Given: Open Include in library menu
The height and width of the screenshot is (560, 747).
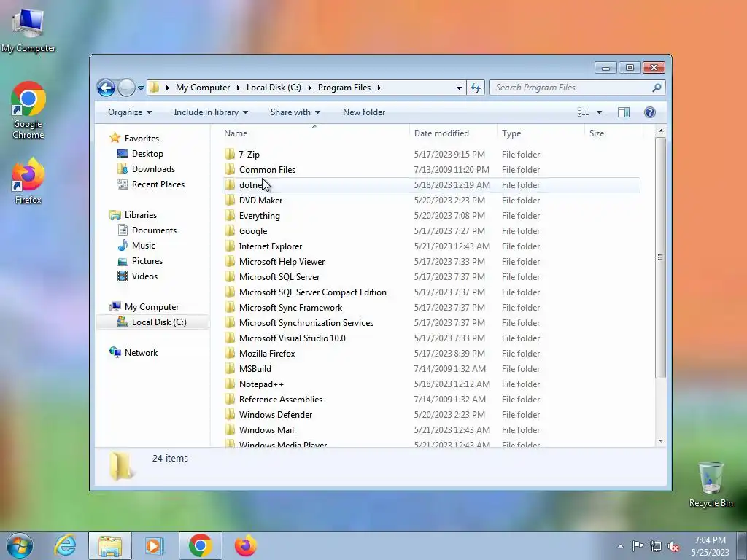Looking at the screenshot, I should click(x=211, y=112).
